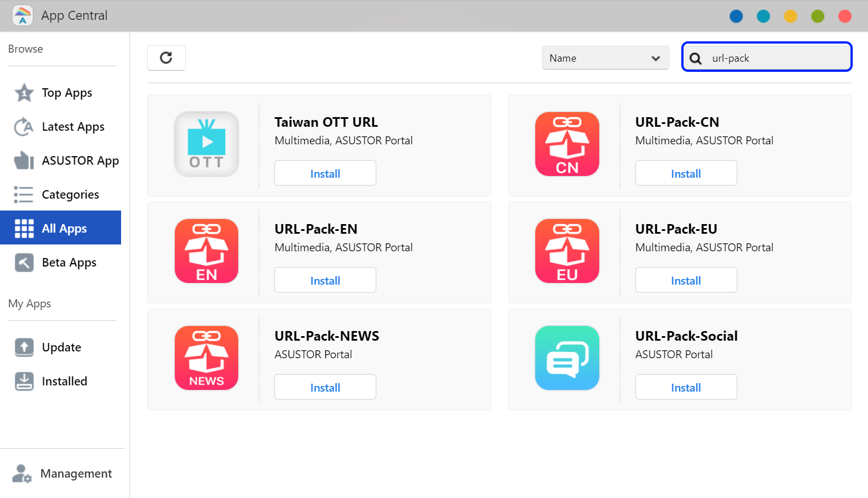Click the All Apps grid icon

(24, 229)
